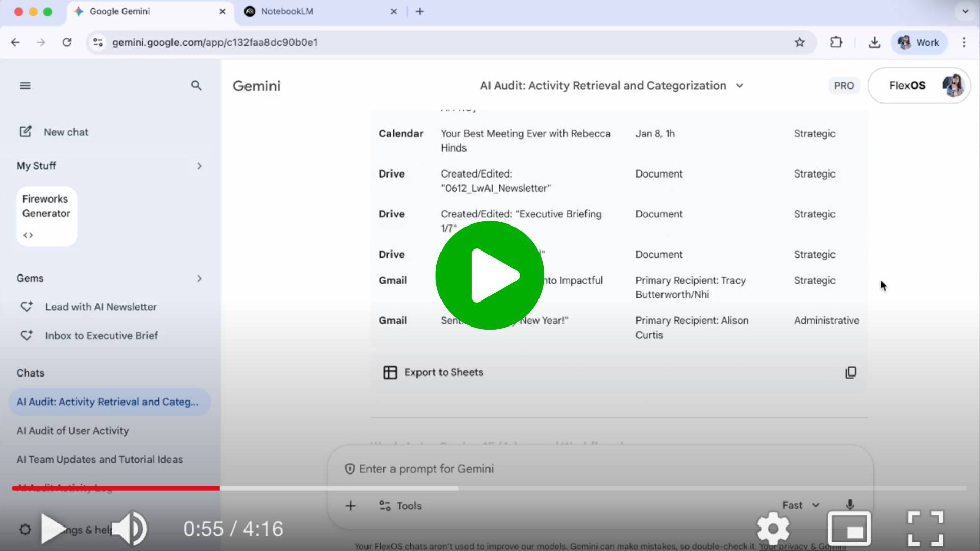Toggle miniplayer mode for the video
The width and height of the screenshot is (980, 551).
coord(849,529)
